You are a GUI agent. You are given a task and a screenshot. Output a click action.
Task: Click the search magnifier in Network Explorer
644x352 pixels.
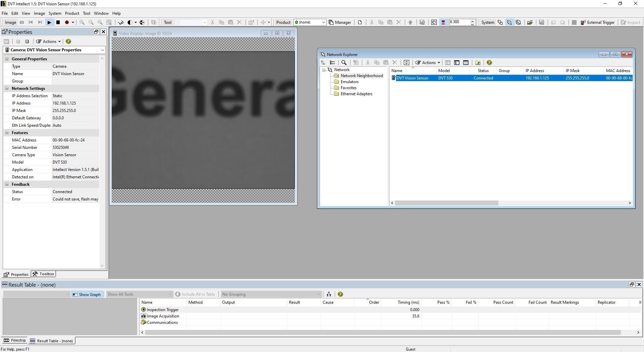(x=344, y=63)
